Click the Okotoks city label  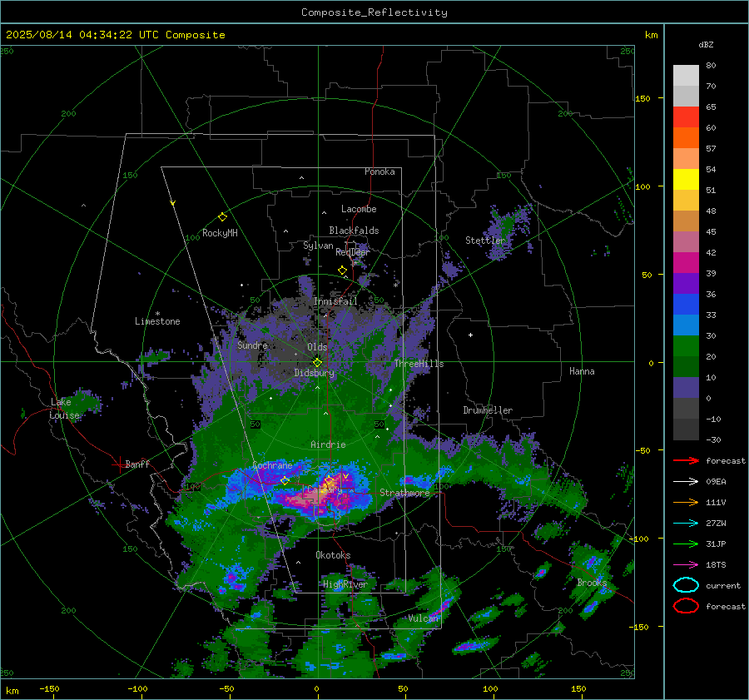333,555
